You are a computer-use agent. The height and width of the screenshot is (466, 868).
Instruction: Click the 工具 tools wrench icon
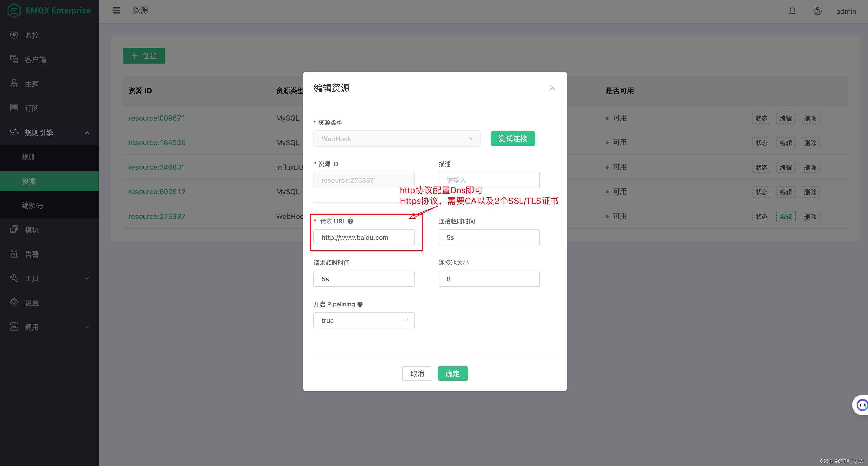click(14, 278)
